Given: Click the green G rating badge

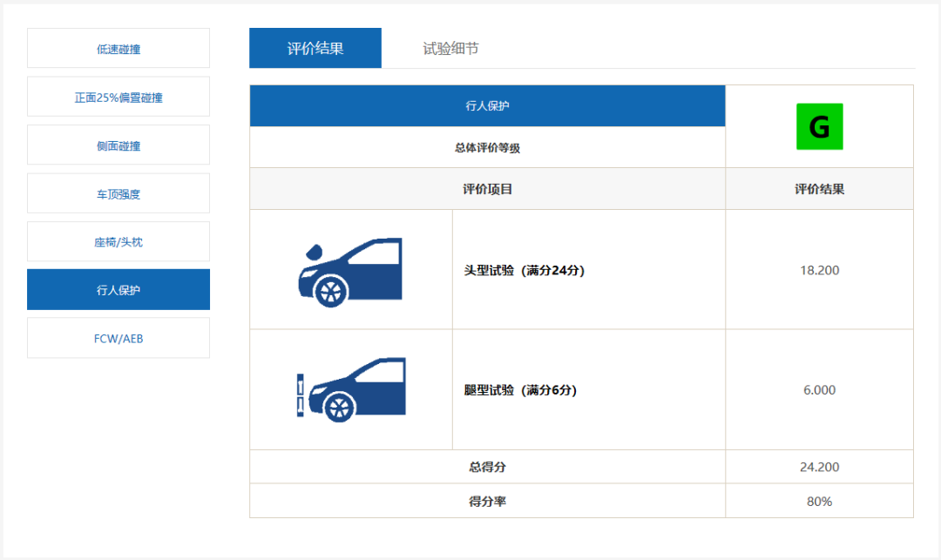Looking at the screenshot, I should [819, 126].
